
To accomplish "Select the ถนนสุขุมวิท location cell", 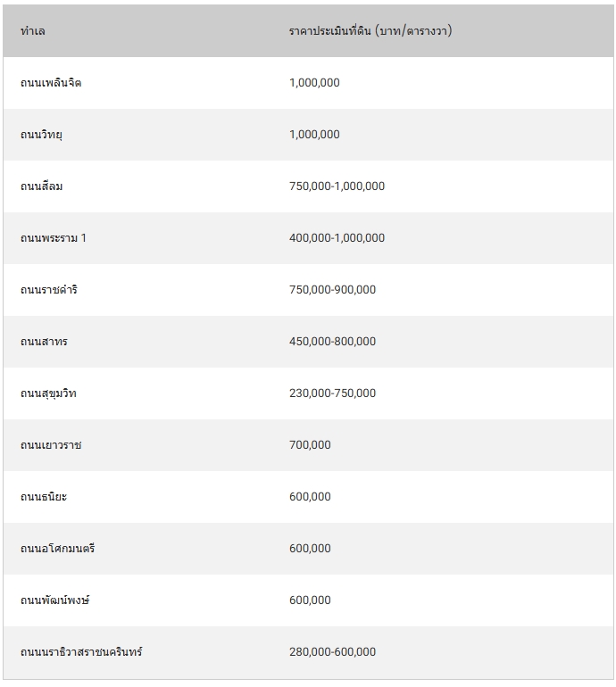I will pos(48,393).
